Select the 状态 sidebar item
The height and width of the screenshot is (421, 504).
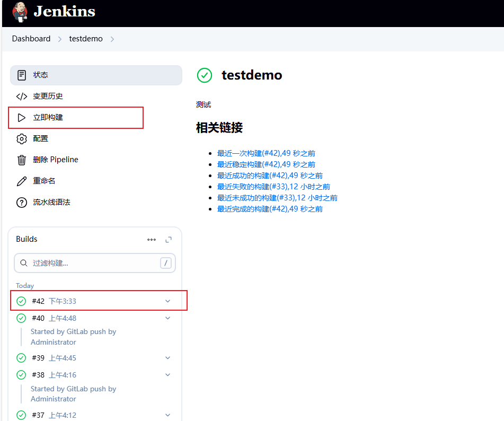point(96,75)
